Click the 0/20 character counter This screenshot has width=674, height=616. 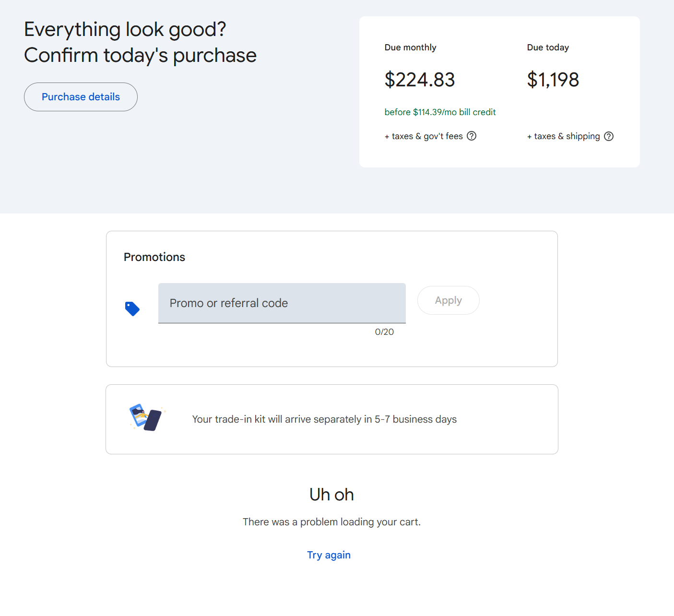(x=384, y=332)
